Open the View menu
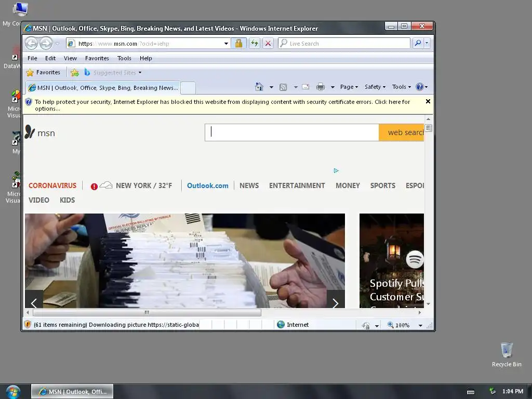 coord(70,58)
